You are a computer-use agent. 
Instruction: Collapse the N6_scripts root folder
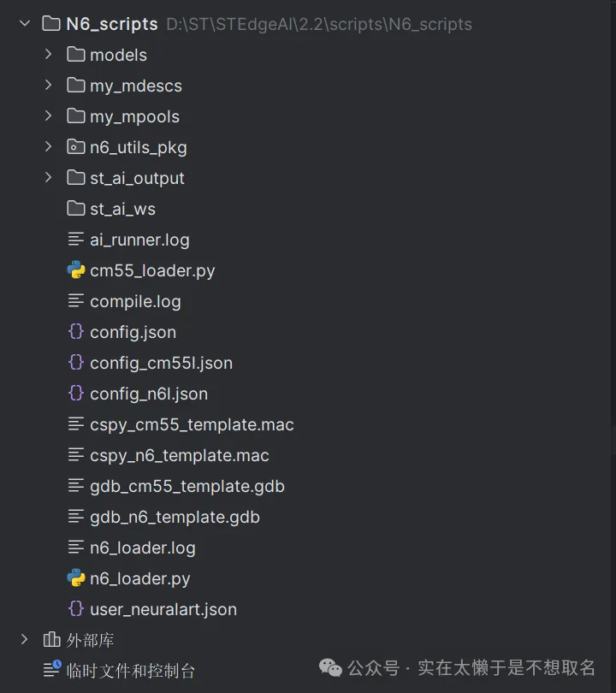click(25, 23)
